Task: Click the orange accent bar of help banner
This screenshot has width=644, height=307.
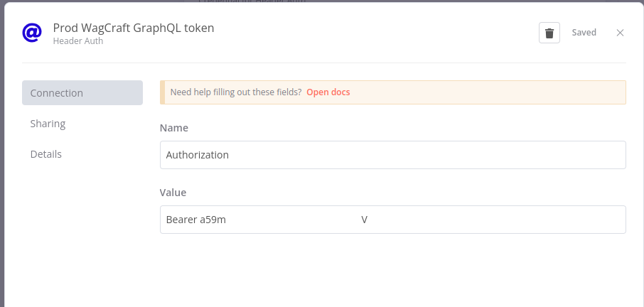Action: pos(163,92)
